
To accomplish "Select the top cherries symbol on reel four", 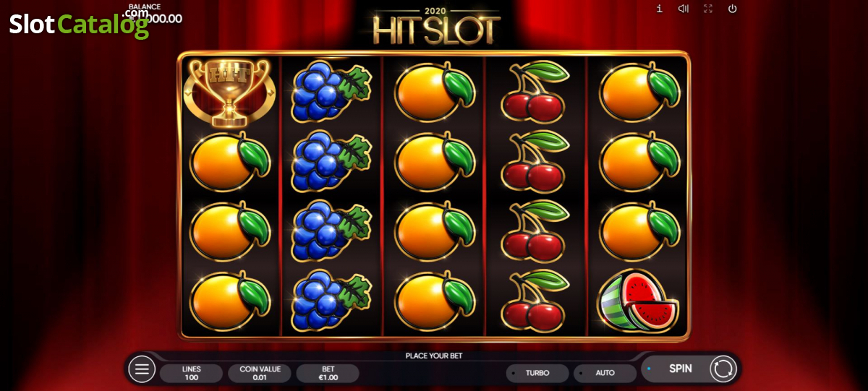I will [535, 91].
